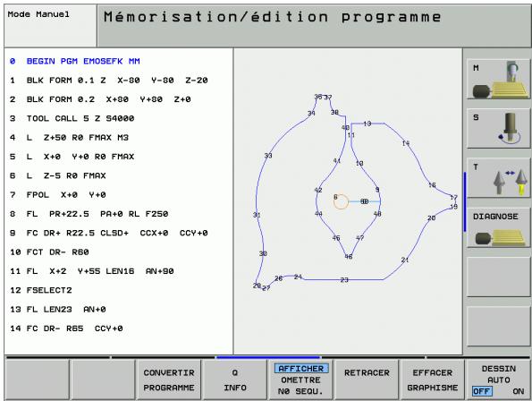Click contour label 23 on the bottom line
Viewport: 532px width, 401px height.
[344, 280]
